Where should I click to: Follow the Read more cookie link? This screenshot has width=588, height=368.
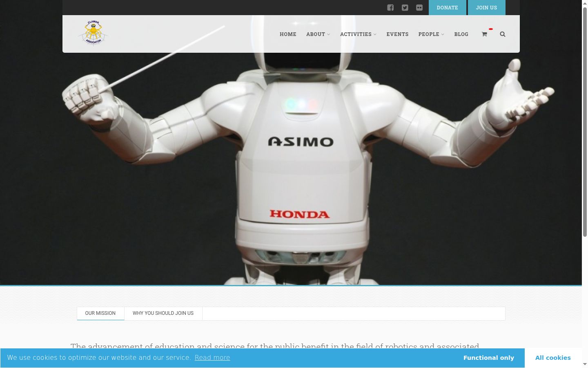[212, 357]
